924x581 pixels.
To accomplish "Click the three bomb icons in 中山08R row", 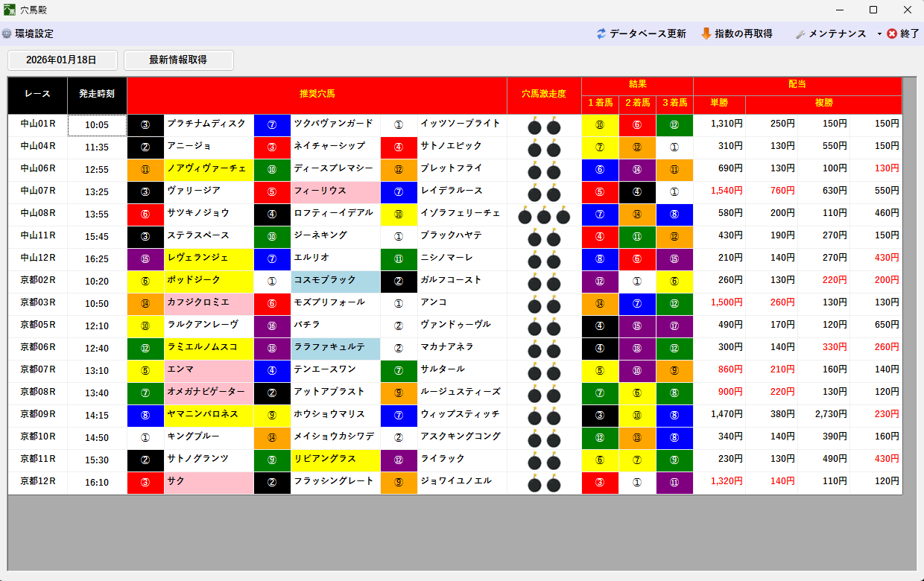I will [x=544, y=216].
